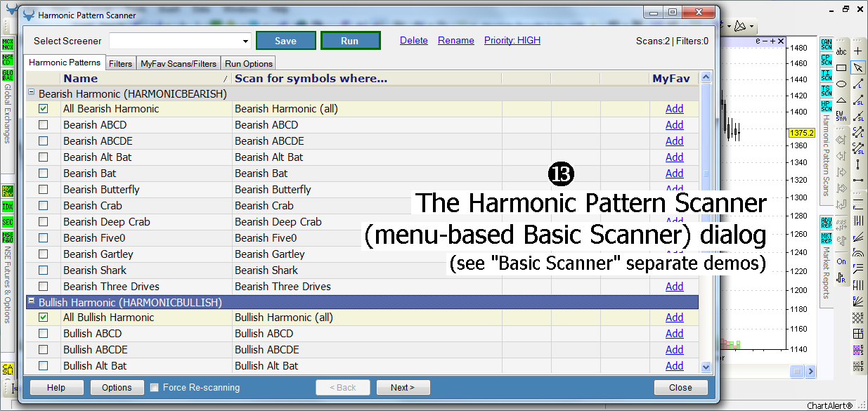Click the NSE CD exchange icon
Screen dimensions: 868x411
point(8,60)
